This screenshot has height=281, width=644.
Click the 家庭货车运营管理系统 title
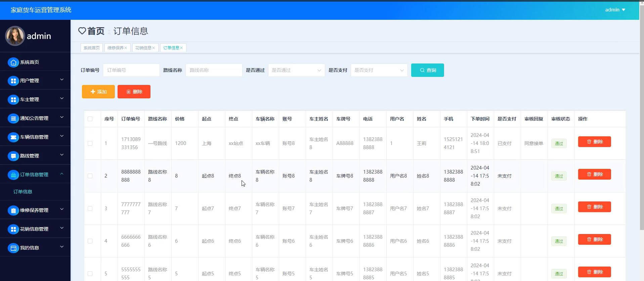(x=41, y=10)
